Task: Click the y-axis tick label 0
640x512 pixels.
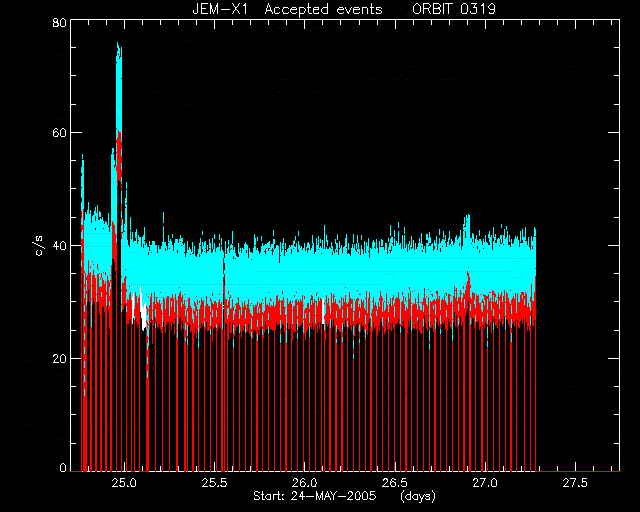Action: 63,467
